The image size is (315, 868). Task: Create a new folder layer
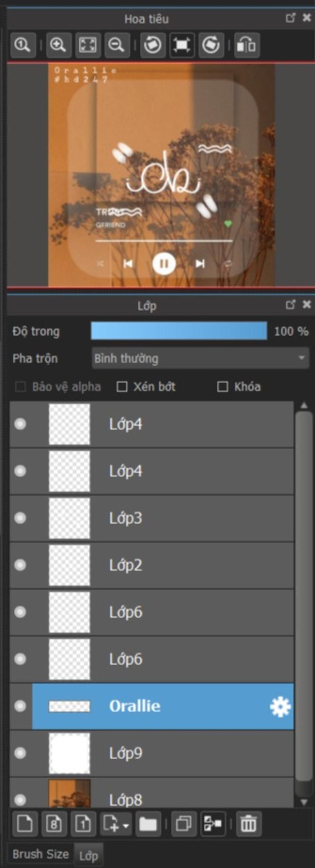click(x=148, y=824)
